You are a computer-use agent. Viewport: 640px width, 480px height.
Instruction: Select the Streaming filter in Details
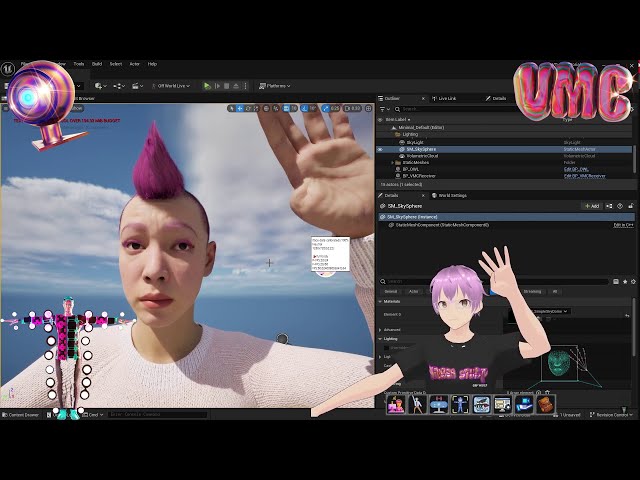tap(532, 291)
